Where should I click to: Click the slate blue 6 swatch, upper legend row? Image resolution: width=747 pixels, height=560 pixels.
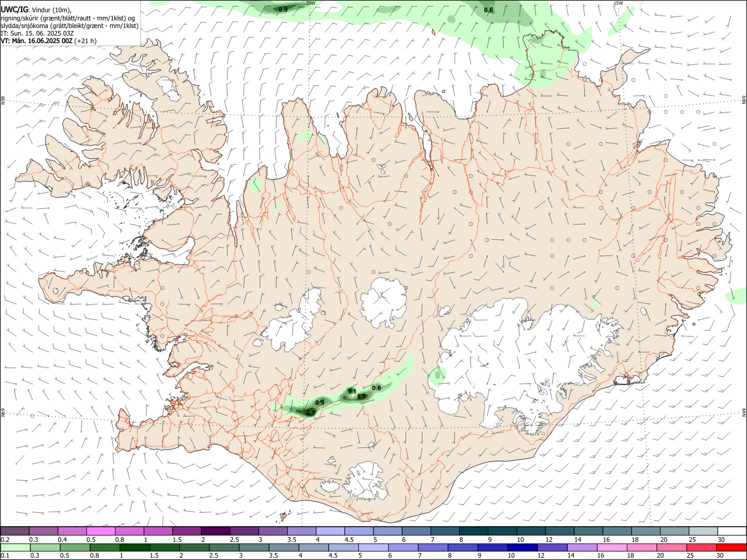[x=417, y=531]
